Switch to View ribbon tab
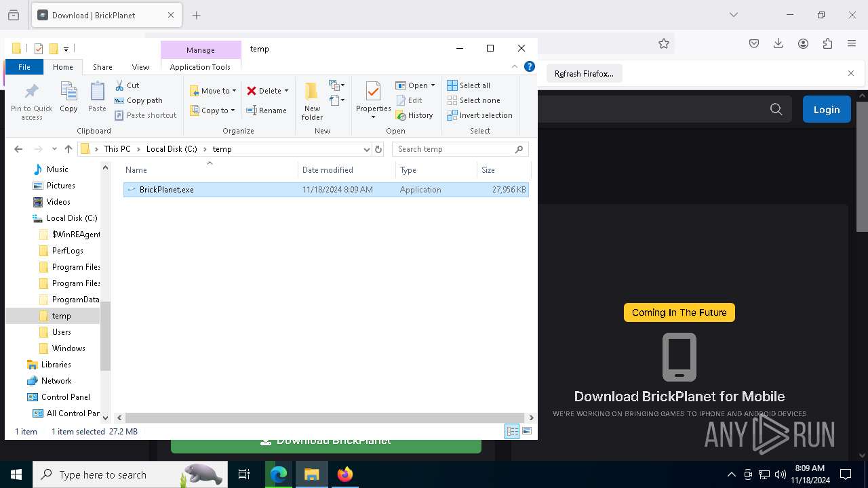The height and width of the screenshot is (488, 868). click(x=140, y=67)
